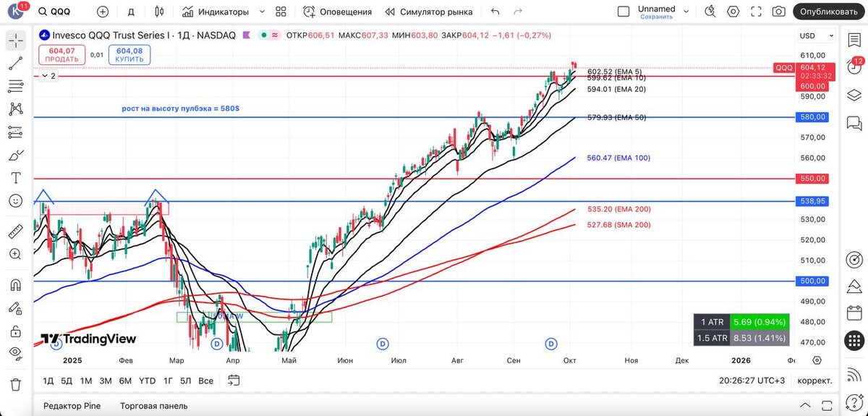Click the ПРОДАТЬ 604,07 sell button

point(62,54)
